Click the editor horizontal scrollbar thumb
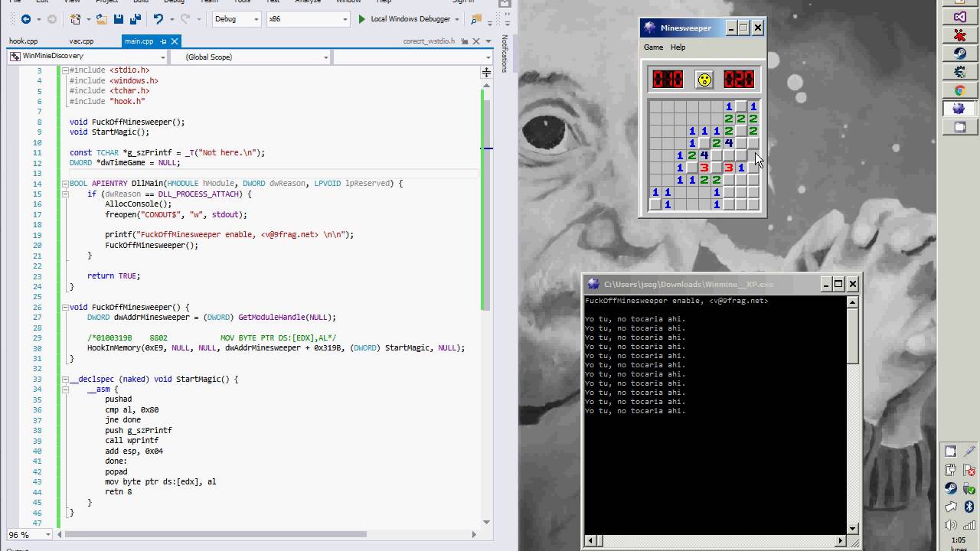Screen dimensions: 980x551 click(217, 534)
